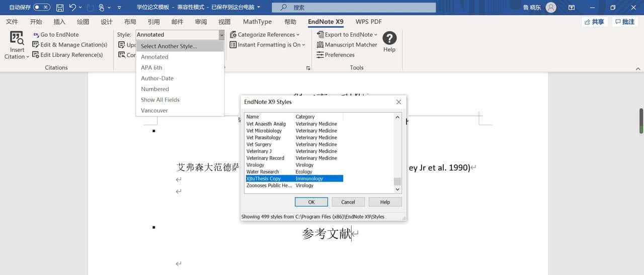This screenshot has height=275, width=644.
Task: Click the 共享 share button
Action: tap(594, 22)
